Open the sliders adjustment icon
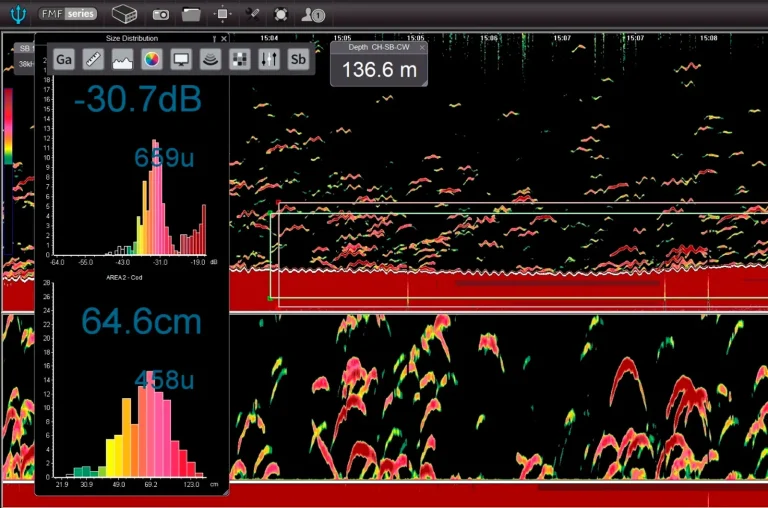Image resolution: width=768 pixels, height=508 pixels. coord(269,59)
